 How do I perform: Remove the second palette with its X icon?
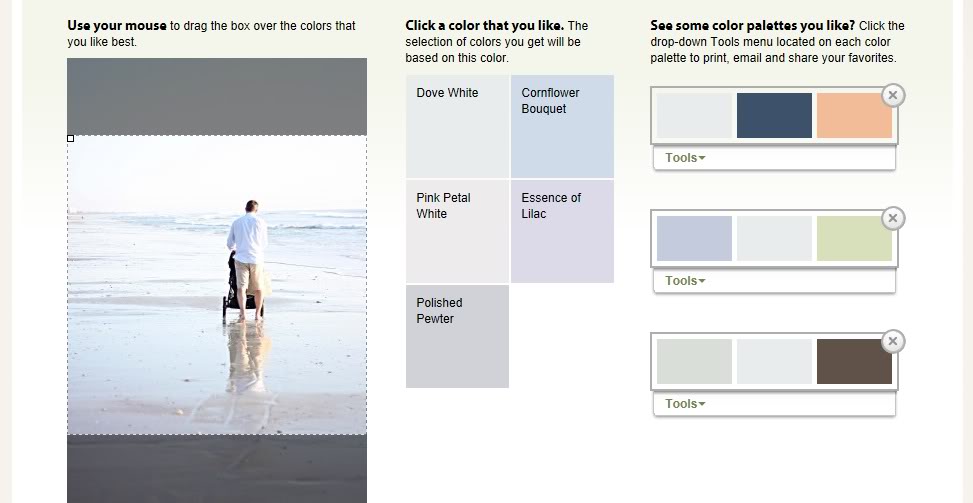(893, 218)
